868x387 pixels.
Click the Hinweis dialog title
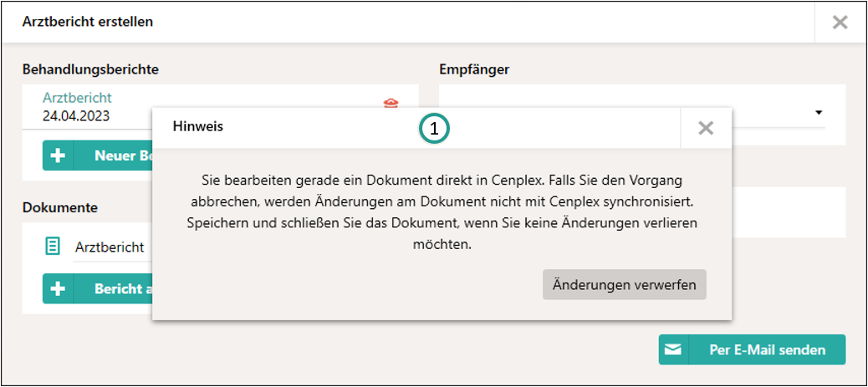[x=197, y=127]
